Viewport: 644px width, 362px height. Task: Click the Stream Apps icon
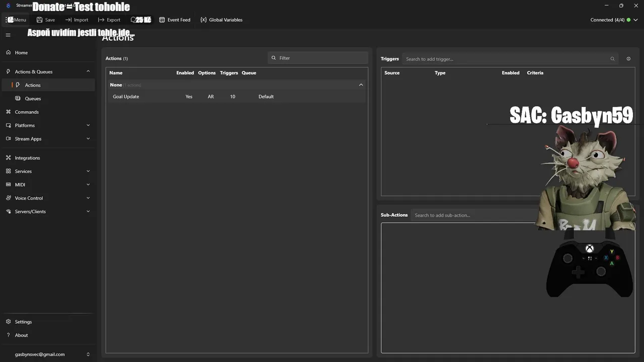coord(8,139)
